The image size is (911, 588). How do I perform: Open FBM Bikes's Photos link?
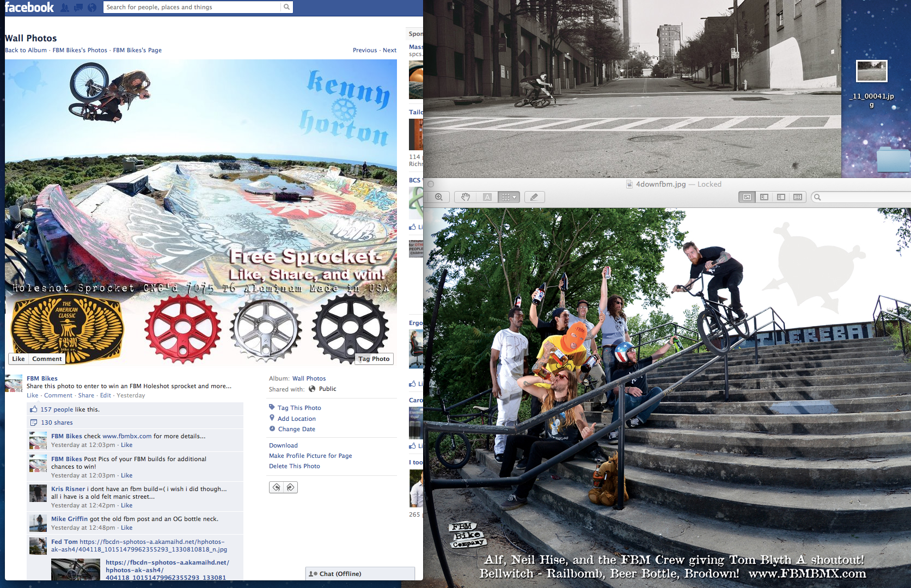pyautogui.click(x=80, y=50)
